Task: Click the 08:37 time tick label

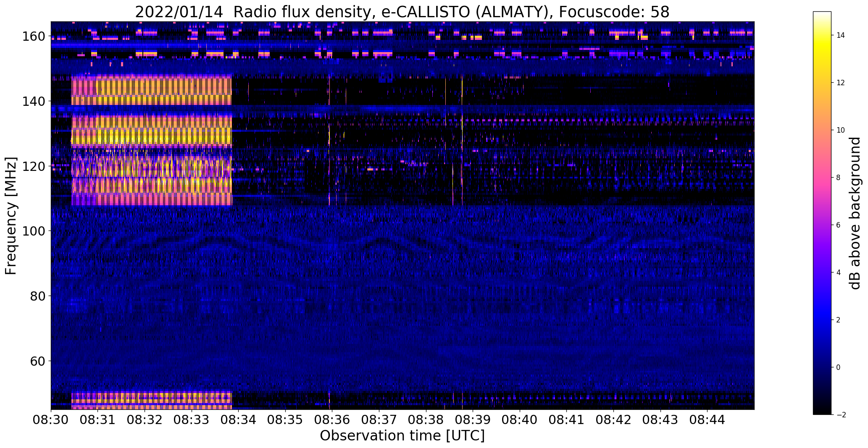Action: (379, 420)
